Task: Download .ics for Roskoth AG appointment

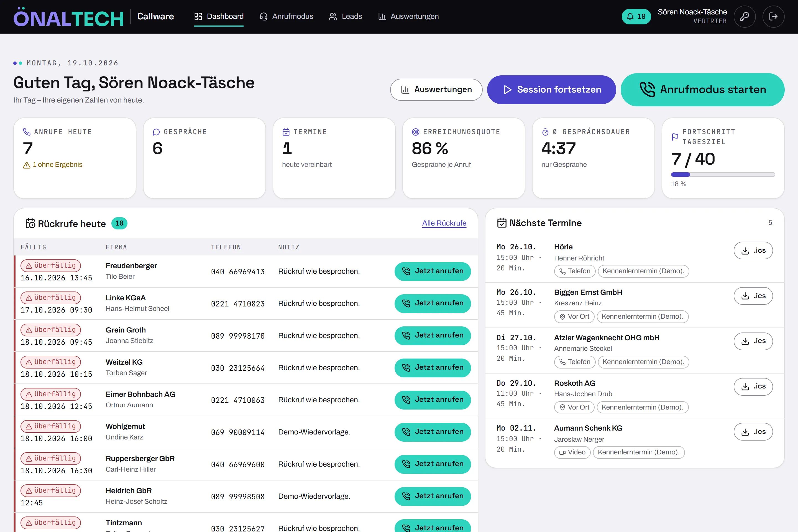Action: tap(753, 387)
